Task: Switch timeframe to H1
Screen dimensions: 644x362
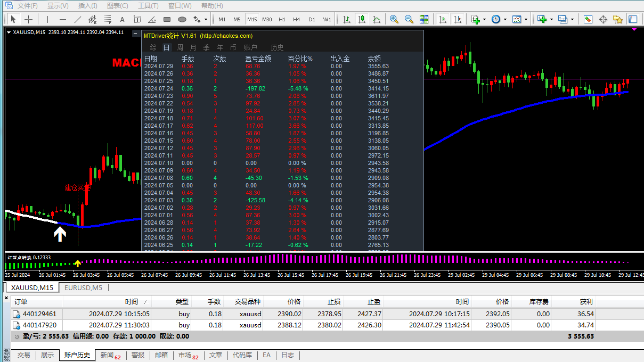Action: click(x=282, y=19)
